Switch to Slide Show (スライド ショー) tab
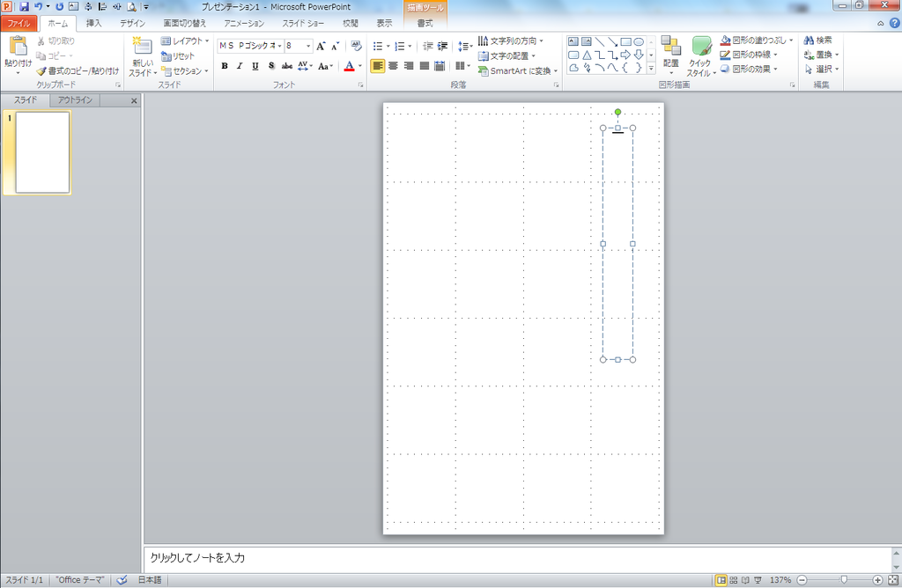Image resolution: width=902 pixels, height=588 pixels. [x=303, y=24]
